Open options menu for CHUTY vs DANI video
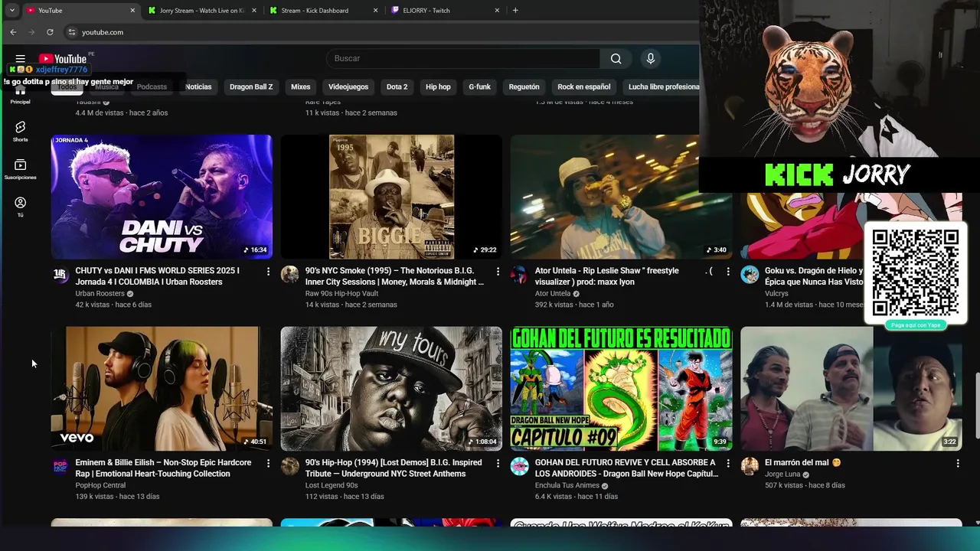This screenshot has width=980, height=551. (x=268, y=272)
